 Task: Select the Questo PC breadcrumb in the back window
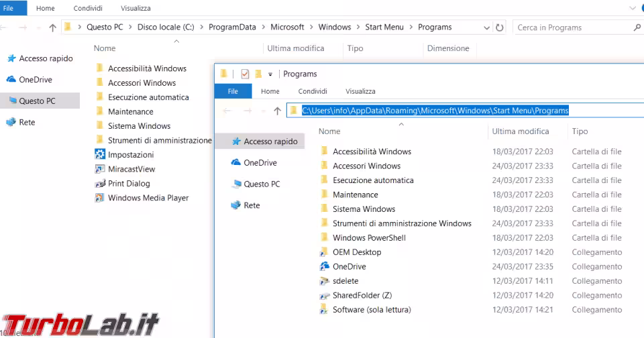pos(105,27)
